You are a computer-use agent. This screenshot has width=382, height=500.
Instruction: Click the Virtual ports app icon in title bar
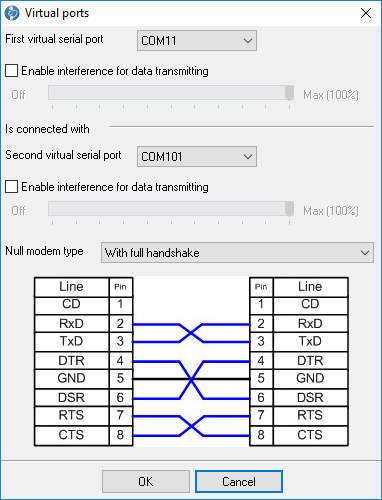12,13
